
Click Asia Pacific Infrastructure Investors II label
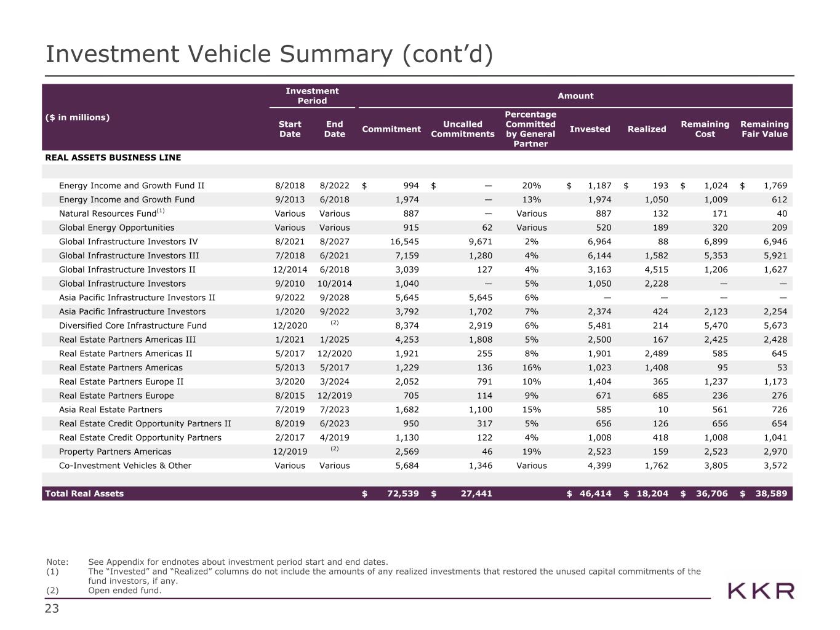(x=137, y=298)
